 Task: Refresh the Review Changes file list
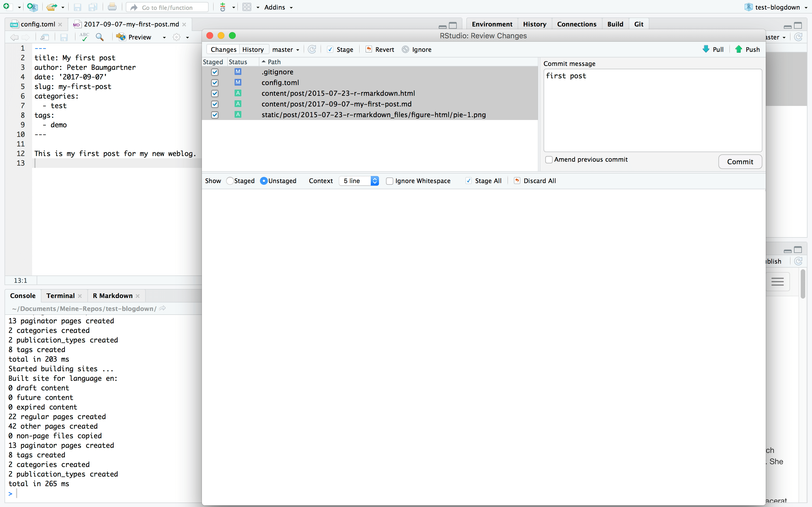click(312, 49)
